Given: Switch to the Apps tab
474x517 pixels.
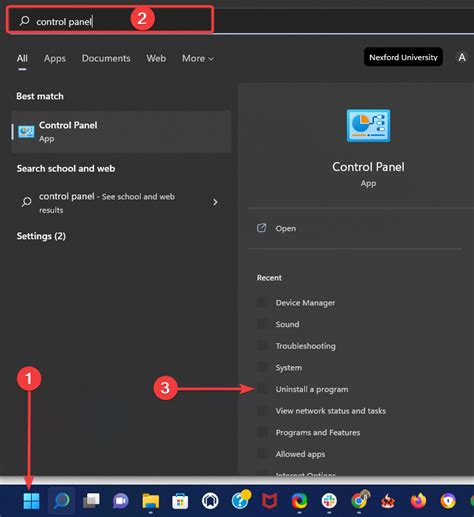Looking at the screenshot, I should pyautogui.click(x=55, y=58).
